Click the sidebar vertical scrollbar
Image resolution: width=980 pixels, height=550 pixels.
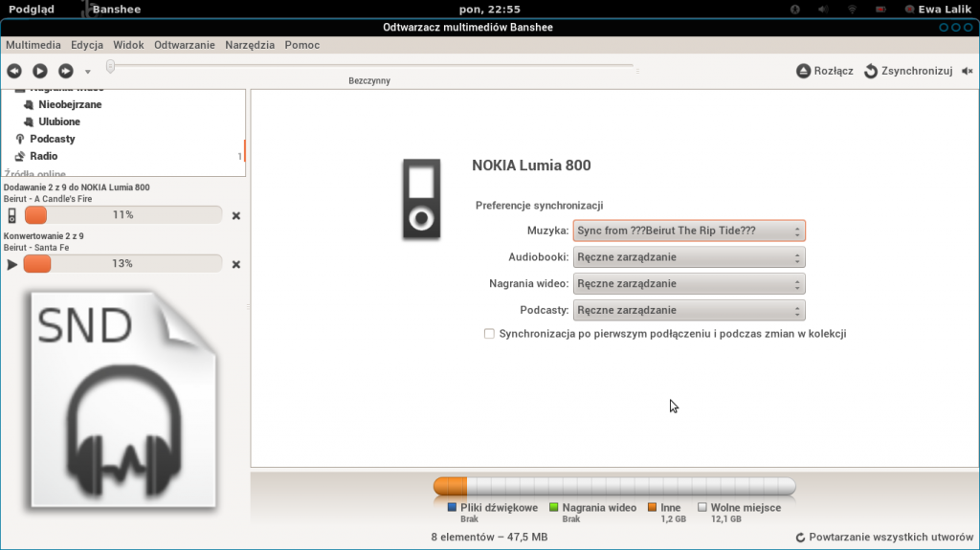[244, 151]
